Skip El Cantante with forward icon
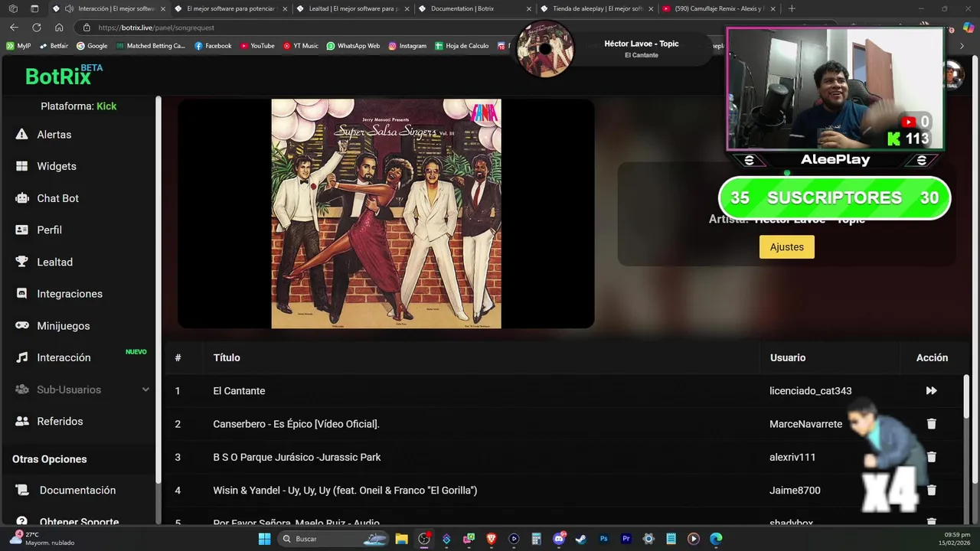The image size is (980, 551). 931,391
